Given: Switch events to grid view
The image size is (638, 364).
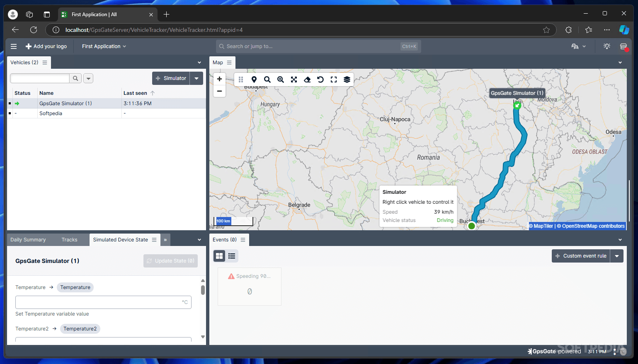Looking at the screenshot, I should [219, 256].
